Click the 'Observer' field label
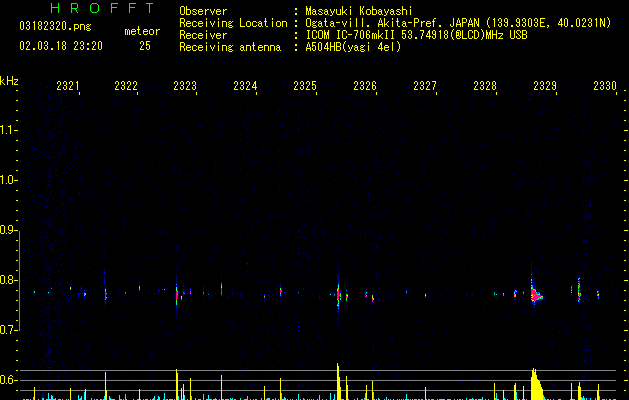Image resolution: width=629 pixels, height=400 pixels. 203,11
